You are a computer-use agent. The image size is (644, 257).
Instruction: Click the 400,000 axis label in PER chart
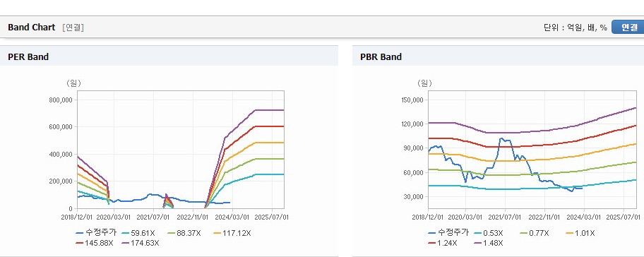coord(61,155)
